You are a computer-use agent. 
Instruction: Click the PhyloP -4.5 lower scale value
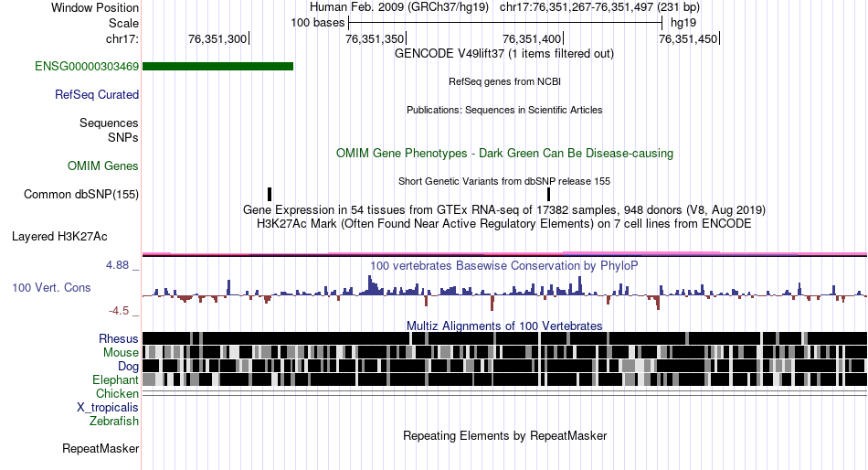pyautogui.click(x=119, y=311)
